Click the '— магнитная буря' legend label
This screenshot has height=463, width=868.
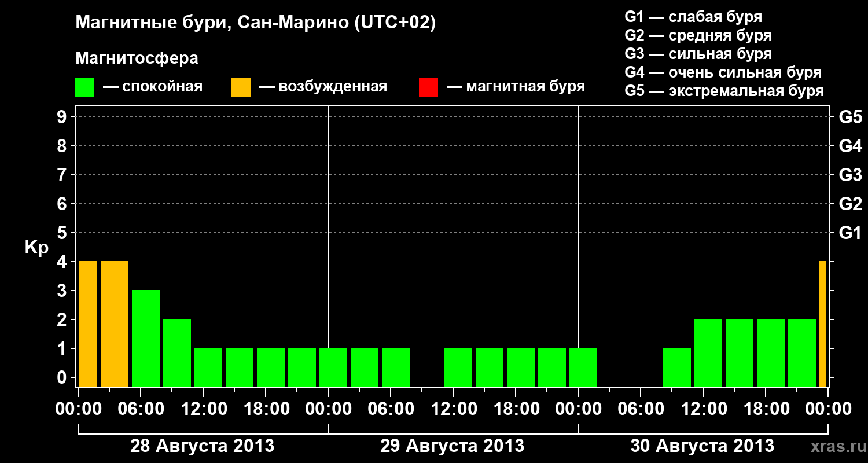516,87
